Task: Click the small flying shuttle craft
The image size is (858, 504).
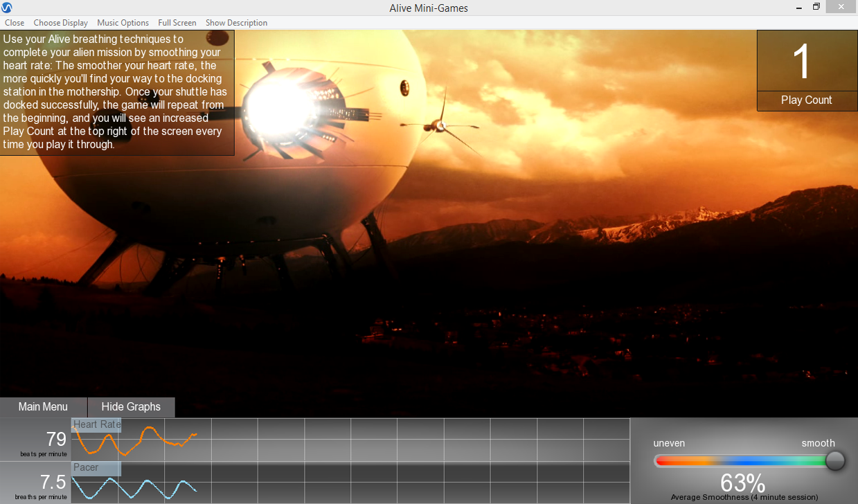Action: tap(438, 125)
